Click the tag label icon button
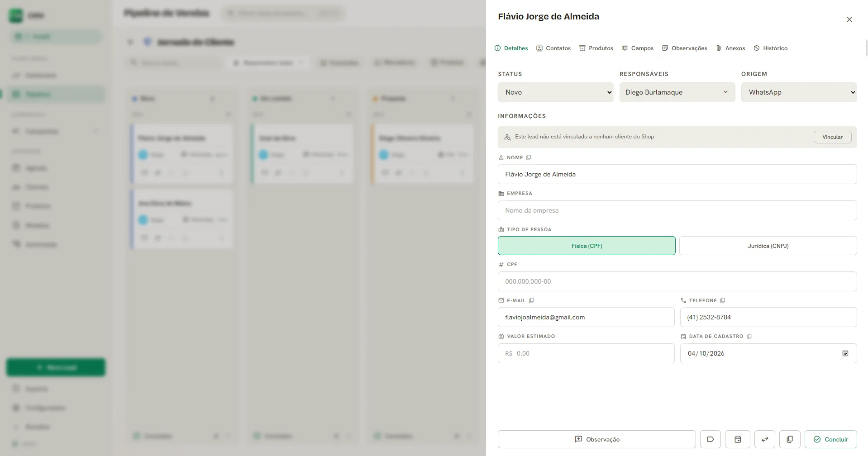 click(711, 439)
